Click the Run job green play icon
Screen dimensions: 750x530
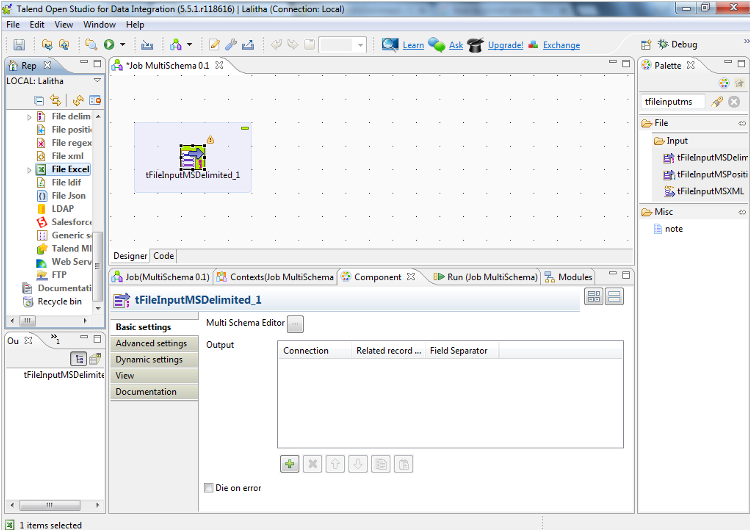click(109, 44)
